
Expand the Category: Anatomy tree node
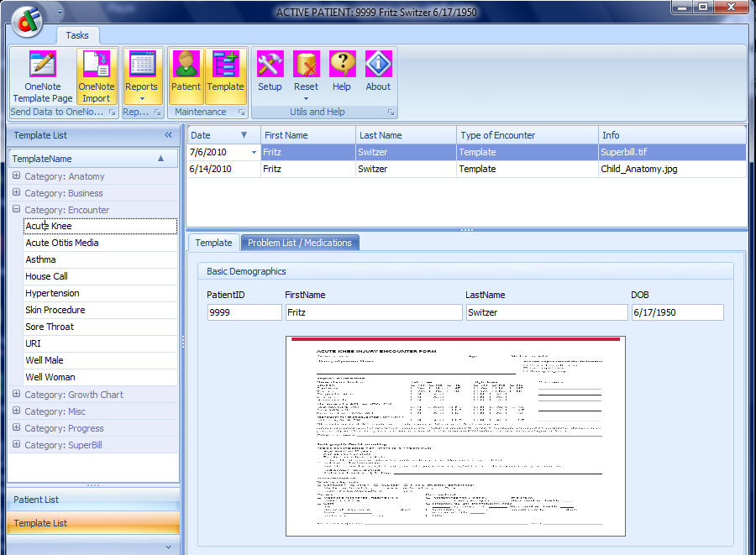(16, 176)
